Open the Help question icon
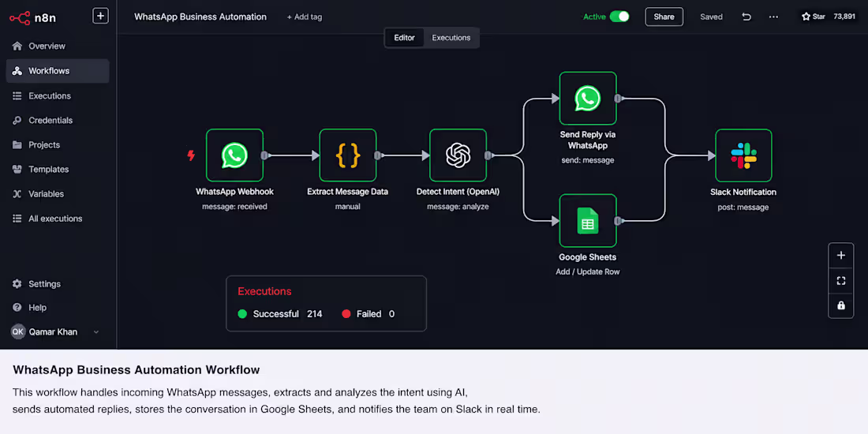Screen dimensions: 868x434 pos(17,307)
